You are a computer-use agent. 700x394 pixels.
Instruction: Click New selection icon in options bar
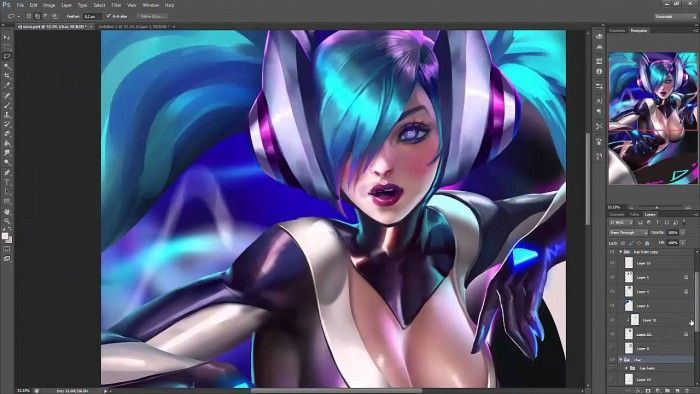point(29,16)
